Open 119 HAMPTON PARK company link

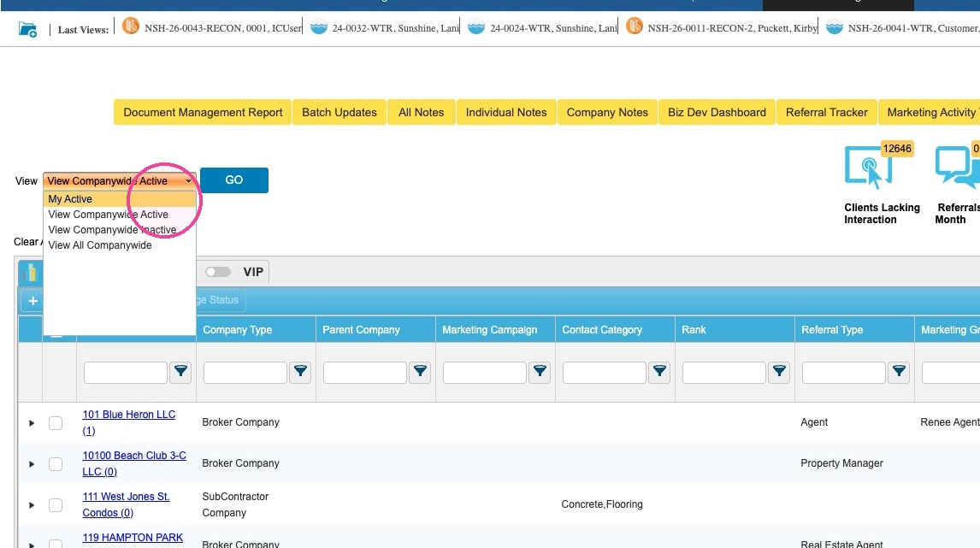pos(133,538)
